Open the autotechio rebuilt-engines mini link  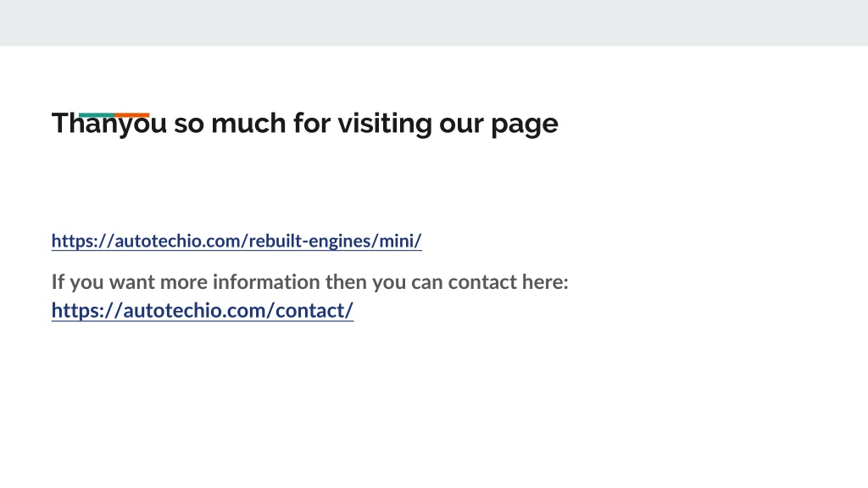click(236, 241)
